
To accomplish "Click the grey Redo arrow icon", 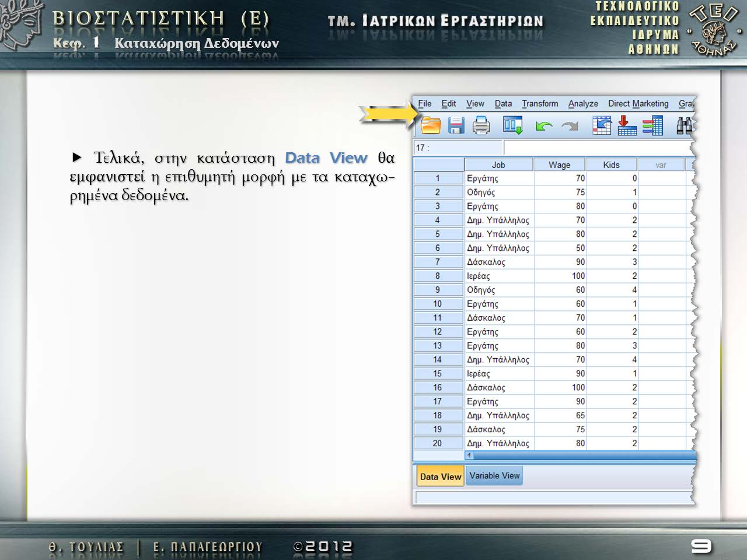I will coord(570,126).
